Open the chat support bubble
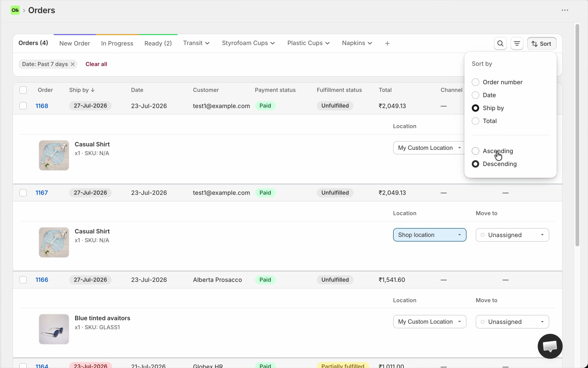The image size is (588, 368). tap(550, 346)
